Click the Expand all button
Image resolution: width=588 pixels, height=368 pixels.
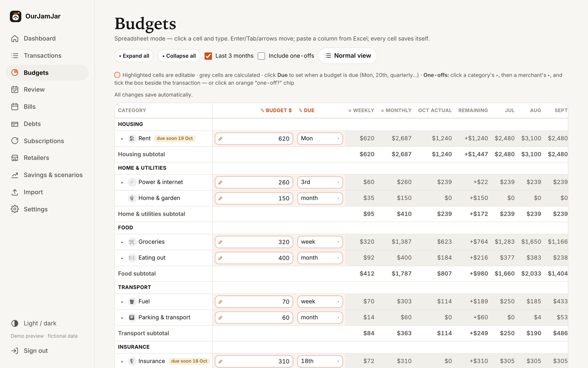point(134,56)
